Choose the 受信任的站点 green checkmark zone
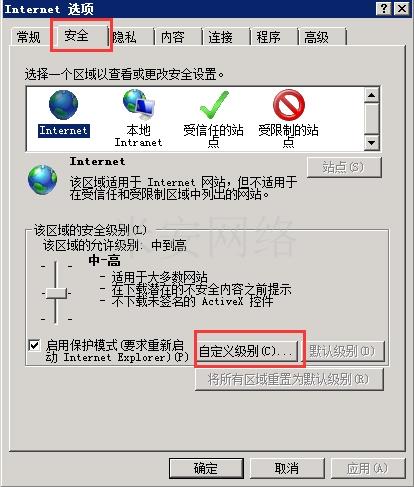Viewport: 414px width, 487px height. [214, 105]
